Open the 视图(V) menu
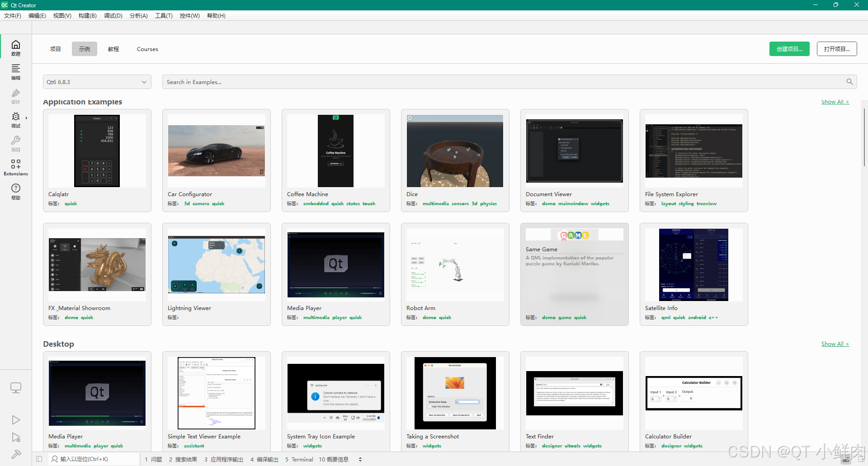Viewport: 868px width, 466px height. 62,15
